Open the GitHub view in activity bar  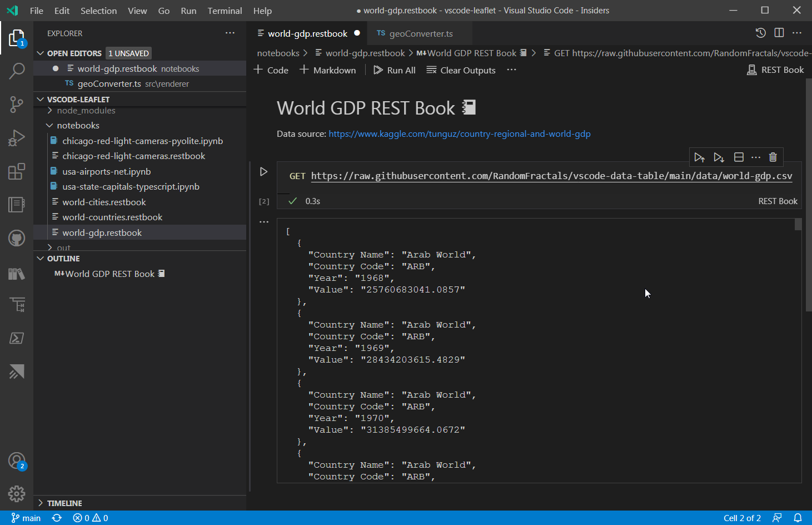click(x=17, y=239)
